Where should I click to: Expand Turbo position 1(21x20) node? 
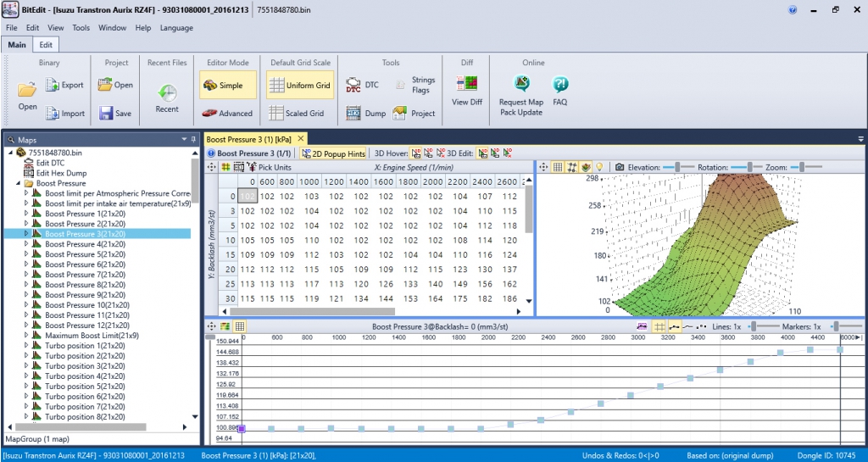click(x=26, y=346)
